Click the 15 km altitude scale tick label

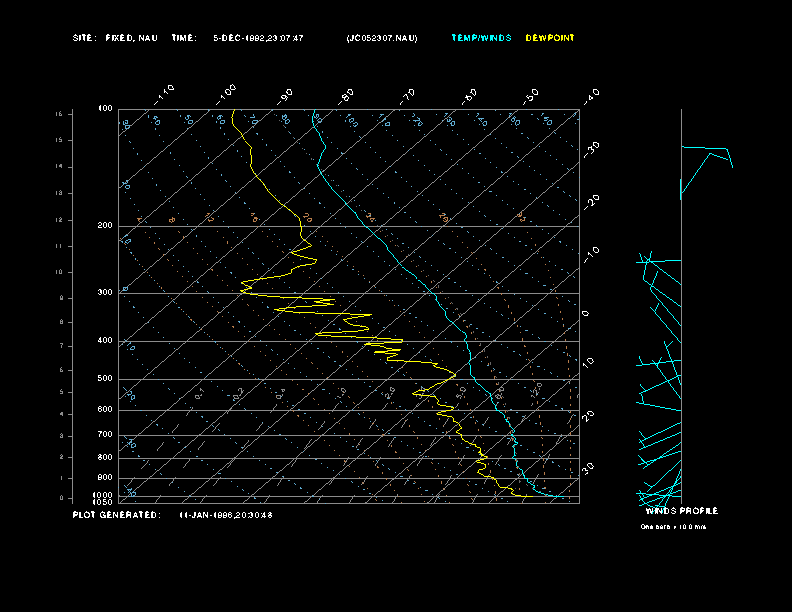59,140
